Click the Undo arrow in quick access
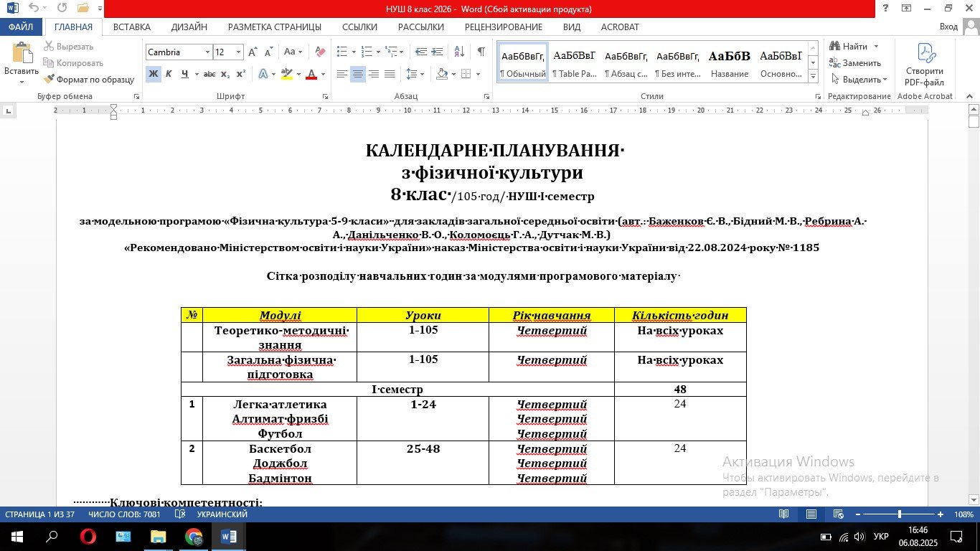The image size is (980, 551). [x=33, y=8]
